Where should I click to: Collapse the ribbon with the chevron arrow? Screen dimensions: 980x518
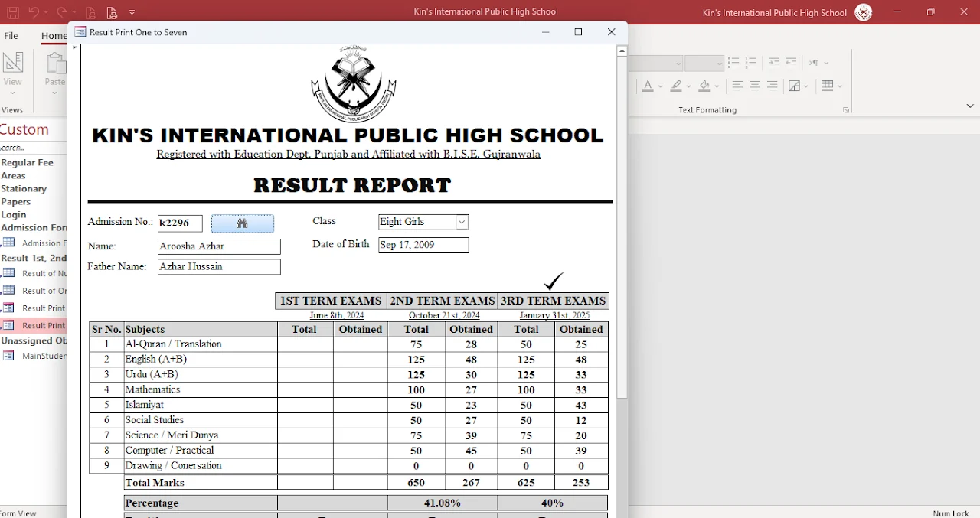tap(969, 106)
